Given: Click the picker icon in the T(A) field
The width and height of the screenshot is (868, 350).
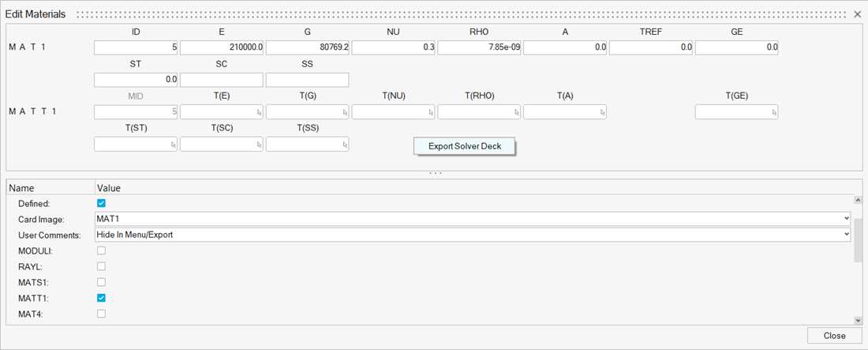Looking at the screenshot, I should point(601,113).
